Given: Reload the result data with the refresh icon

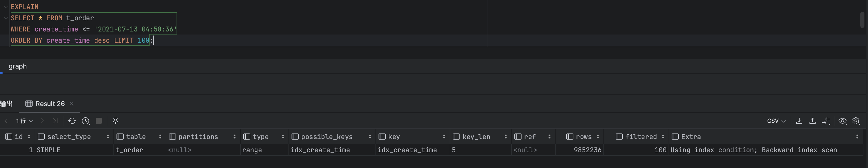Looking at the screenshot, I should [72, 121].
